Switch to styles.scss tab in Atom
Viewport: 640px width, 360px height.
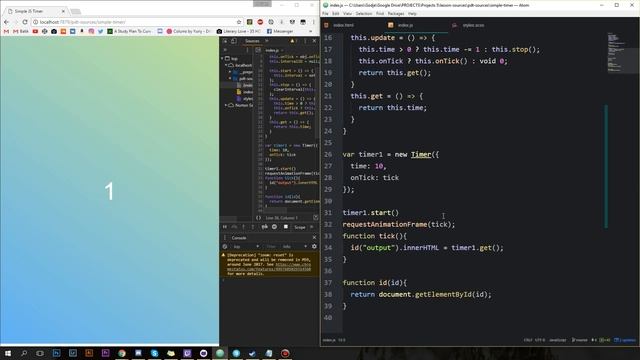click(473, 25)
